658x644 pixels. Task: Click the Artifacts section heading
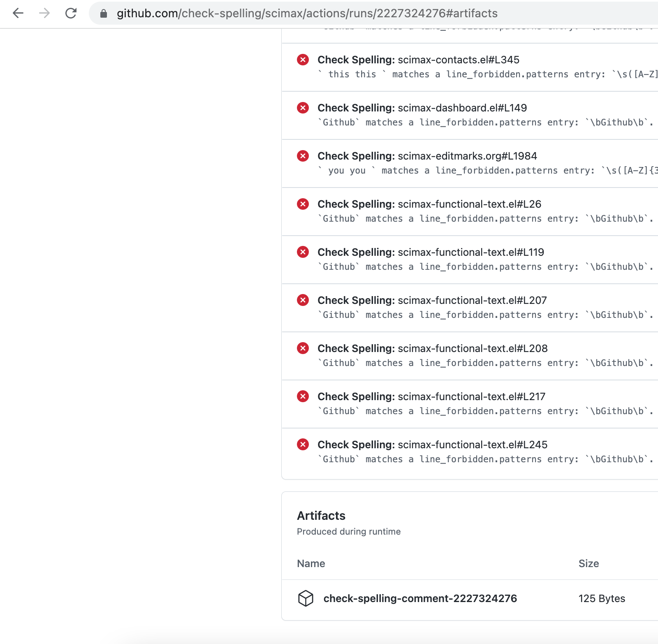(321, 516)
